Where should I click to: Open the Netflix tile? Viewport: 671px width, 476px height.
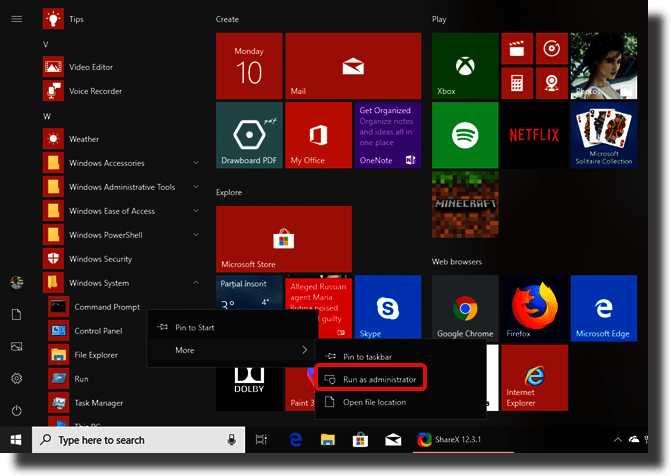tap(534, 135)
